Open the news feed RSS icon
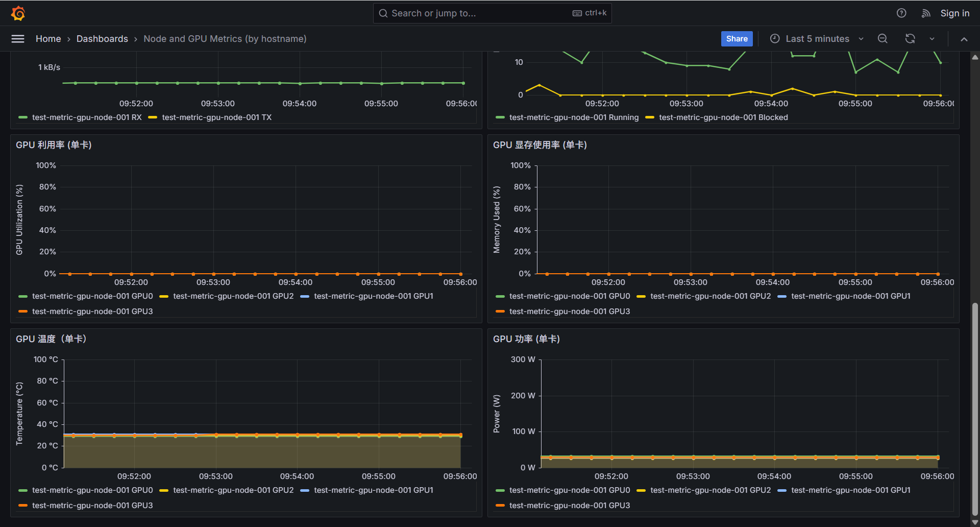Image resolution: width=980 pixels, height=527 pixels. pyautogui.click(x=926, y=13)
